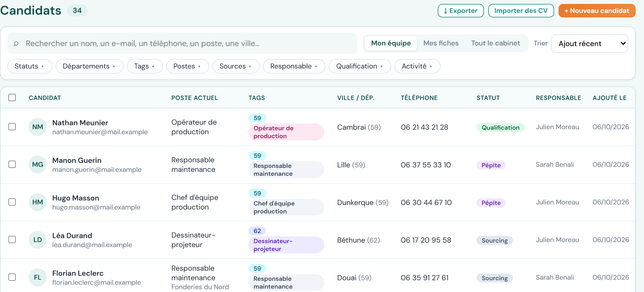Click the Sourcing badge in Léa Durand's row
The width and height of the screenshot is (644, 292).
[x=495, y=240]
